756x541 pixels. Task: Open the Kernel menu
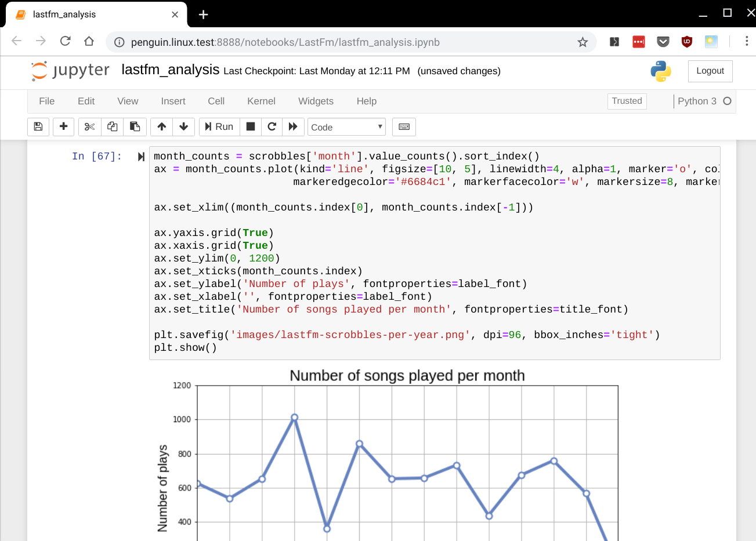pos(261,101)
